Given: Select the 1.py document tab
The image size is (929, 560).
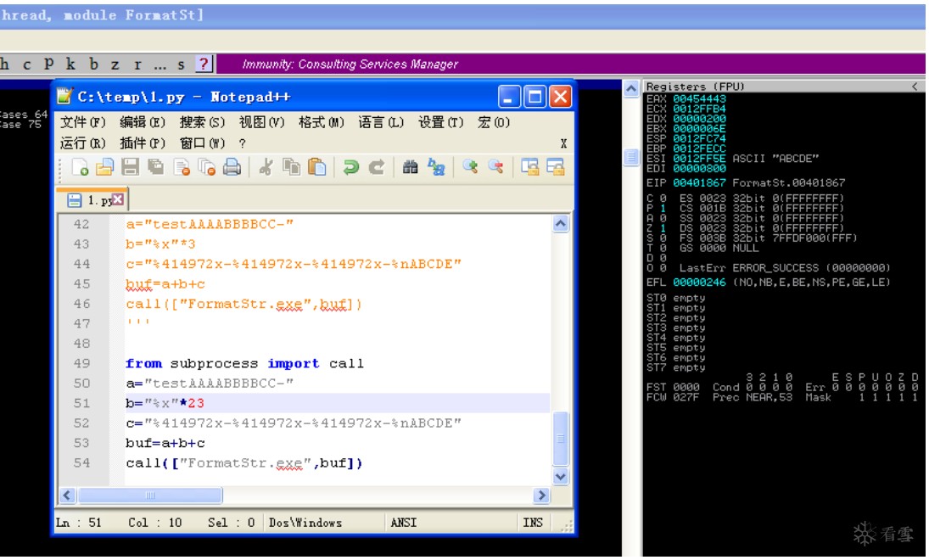Looking at the screenshot, I should point(92,200).
